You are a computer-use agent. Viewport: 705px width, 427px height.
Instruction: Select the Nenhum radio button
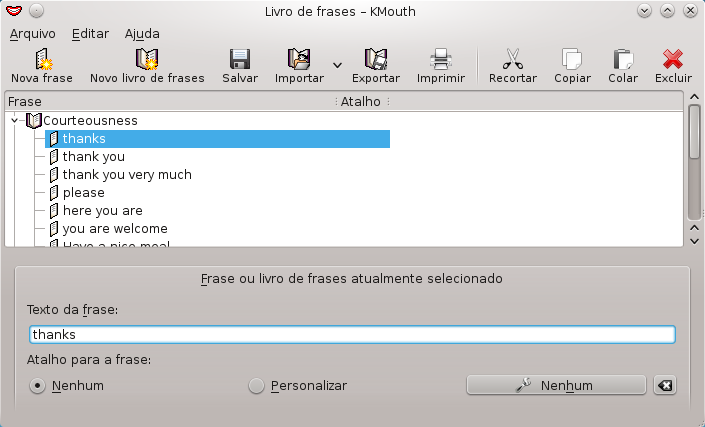point(38,386)
